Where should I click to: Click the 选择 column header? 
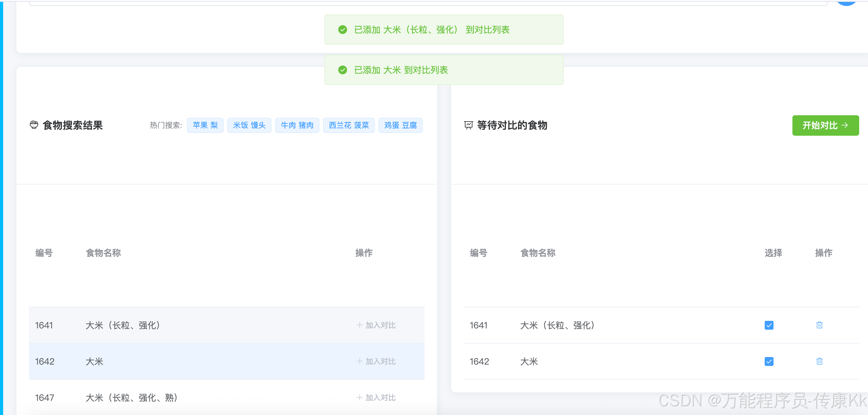pos(773,253)
